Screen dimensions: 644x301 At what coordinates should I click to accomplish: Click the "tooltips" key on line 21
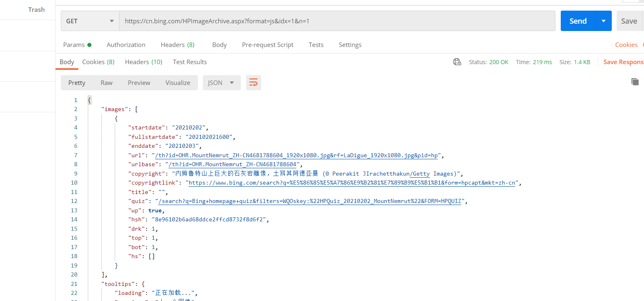coord(118,284)
